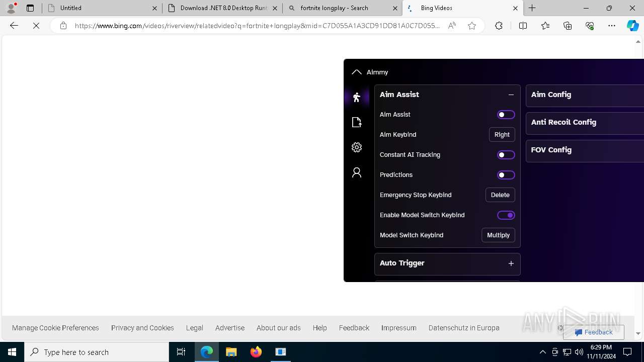Open a new browser tab
The width and height of the screenshot is (644, 362).
click(x=532, y=8)
